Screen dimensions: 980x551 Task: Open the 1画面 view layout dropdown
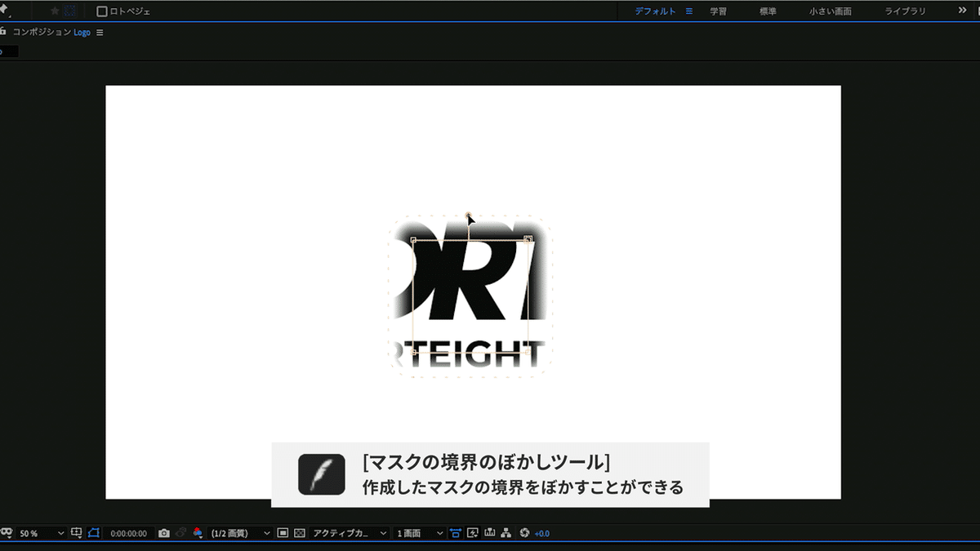point(420,533)
